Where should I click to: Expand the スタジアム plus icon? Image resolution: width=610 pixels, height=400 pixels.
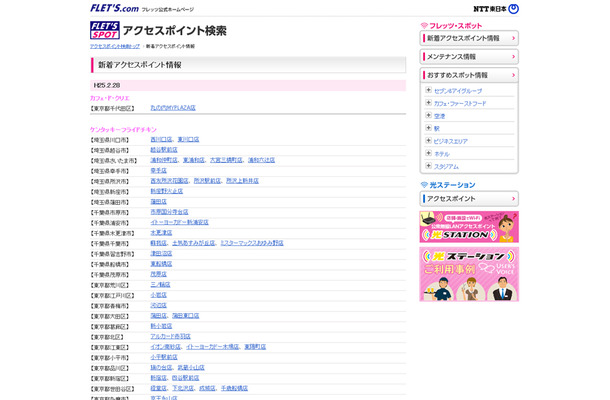tap(428, 166)
